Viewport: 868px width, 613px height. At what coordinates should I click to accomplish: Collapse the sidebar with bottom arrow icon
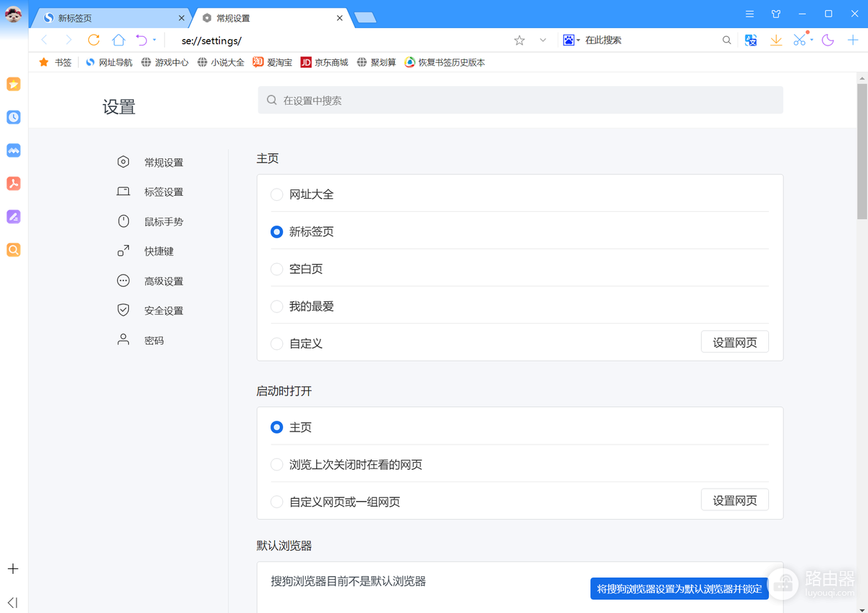pos(12,602)
